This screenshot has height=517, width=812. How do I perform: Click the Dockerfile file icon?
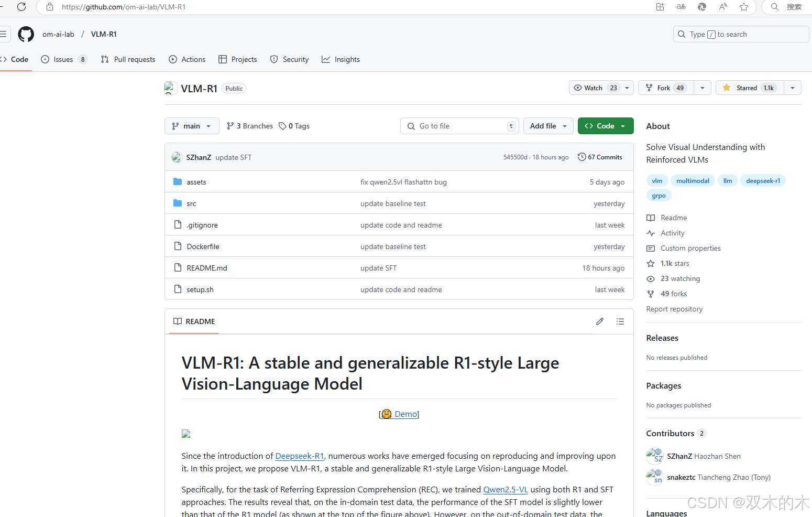(x=178, y=246)
